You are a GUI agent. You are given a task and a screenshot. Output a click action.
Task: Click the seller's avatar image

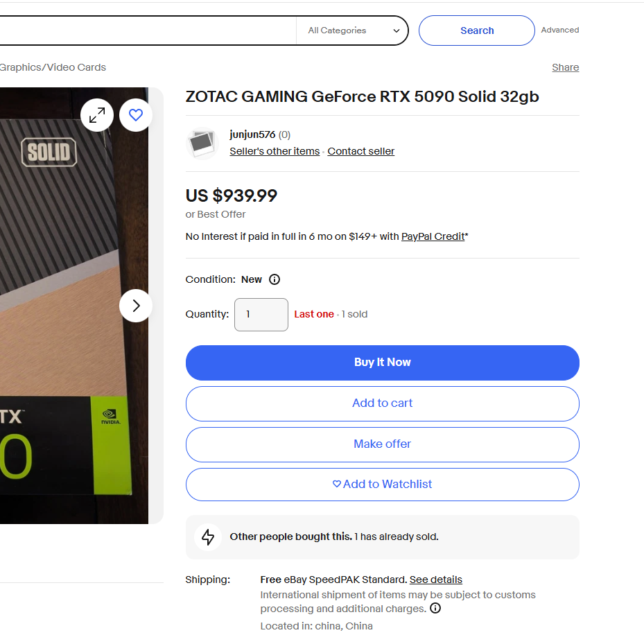coord(202,143)
